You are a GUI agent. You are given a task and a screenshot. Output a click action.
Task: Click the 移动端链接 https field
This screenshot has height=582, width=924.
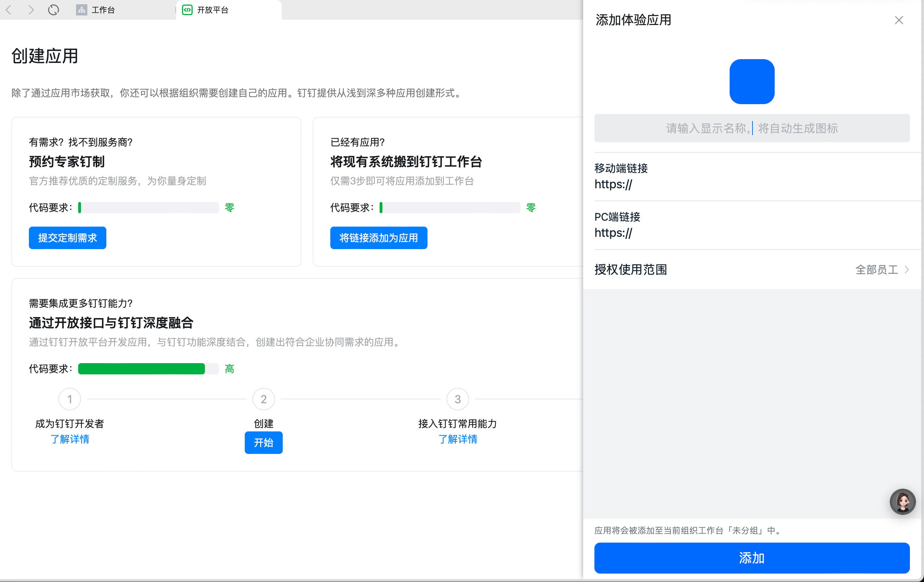coord(752,184)
